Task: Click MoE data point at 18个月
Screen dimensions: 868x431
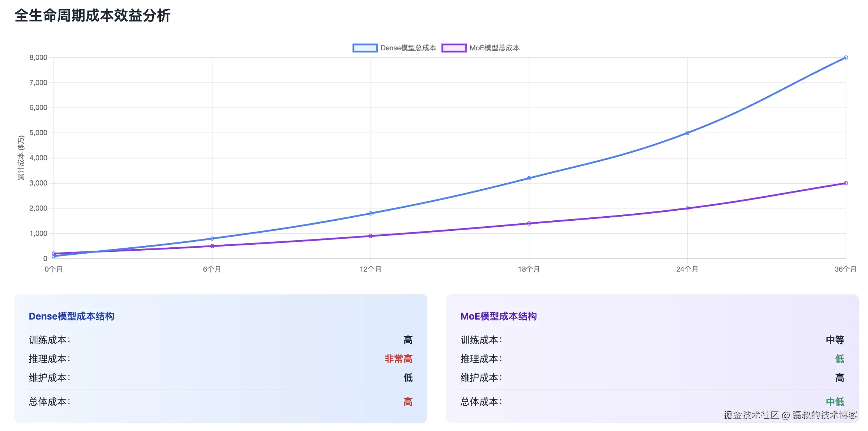Action: coord(529,223)
